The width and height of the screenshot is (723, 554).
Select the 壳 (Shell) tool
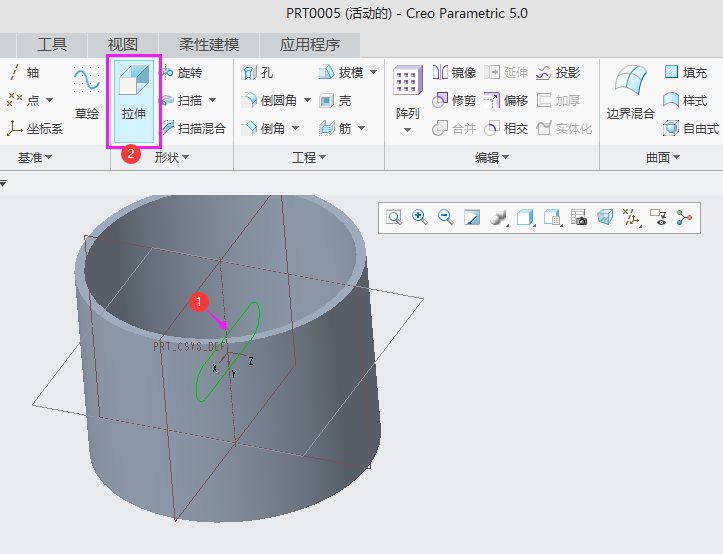(x=335, y=101)
